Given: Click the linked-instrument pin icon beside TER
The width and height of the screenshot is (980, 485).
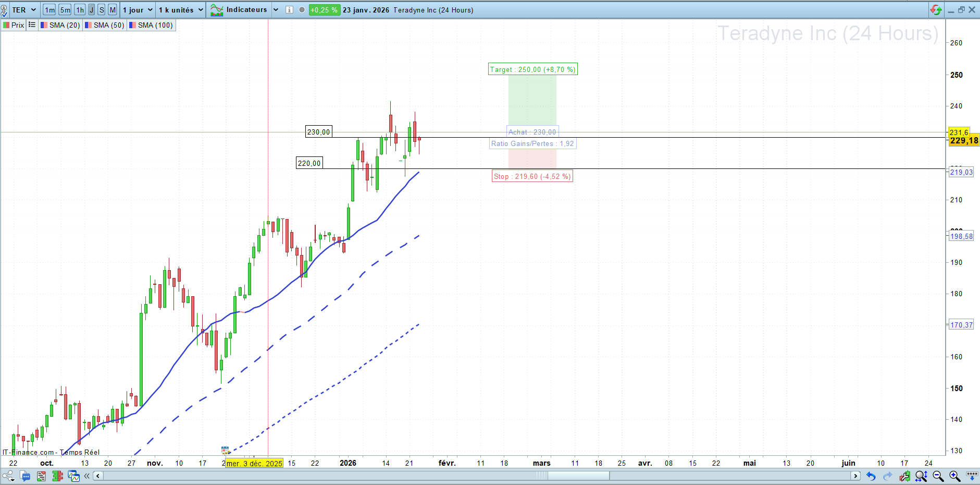Looking at the screenshot, I should click(x=5, y=10).
